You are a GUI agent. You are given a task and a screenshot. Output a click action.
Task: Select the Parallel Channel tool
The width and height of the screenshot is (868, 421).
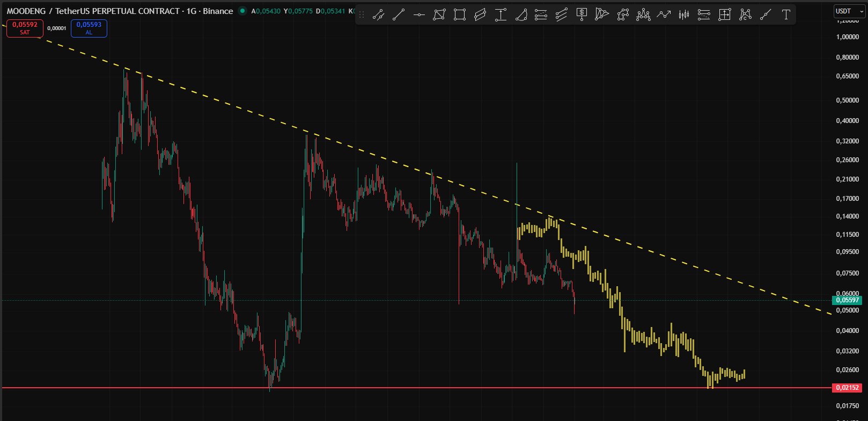pyautogui.click(x=480, y=15)
